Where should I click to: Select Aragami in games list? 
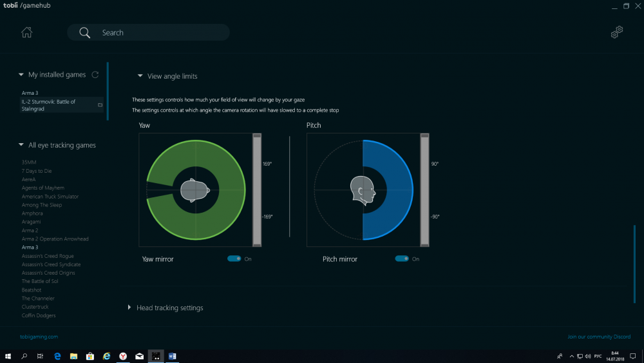31,222
